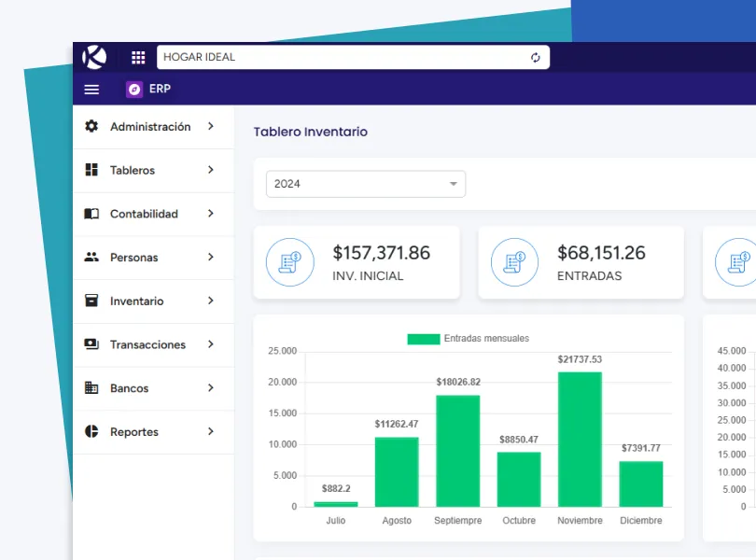Open Bancos using its bank icon
Viewport: 756px width, 560px height.
pyautogui.click(x=91, y=388)
